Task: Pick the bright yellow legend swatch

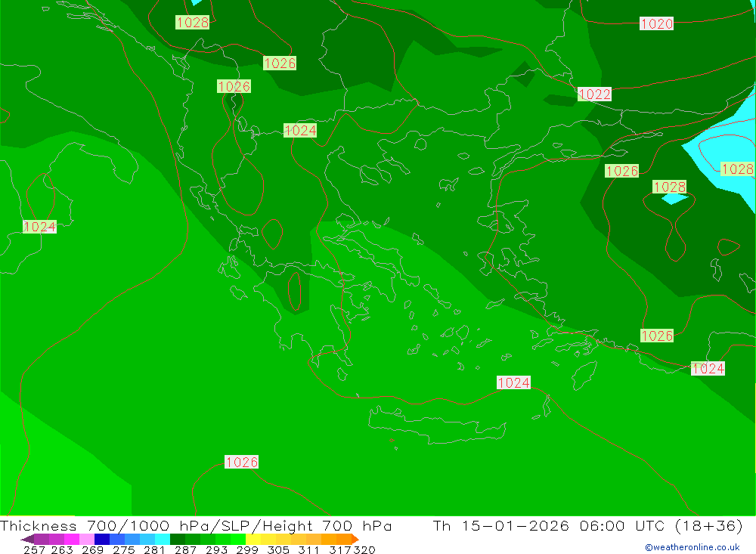Action: (253, 539)
